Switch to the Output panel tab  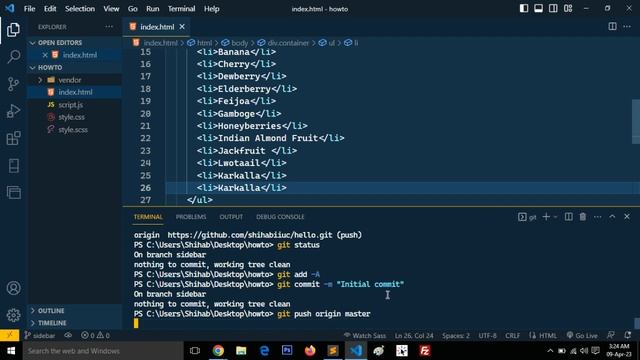[x=231, y=217]
